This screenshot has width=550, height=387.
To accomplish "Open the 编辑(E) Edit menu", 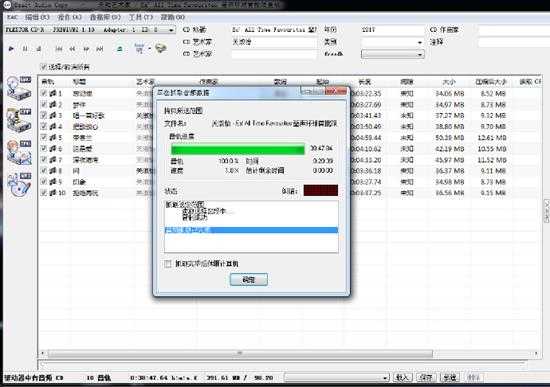I will point(37,17).
